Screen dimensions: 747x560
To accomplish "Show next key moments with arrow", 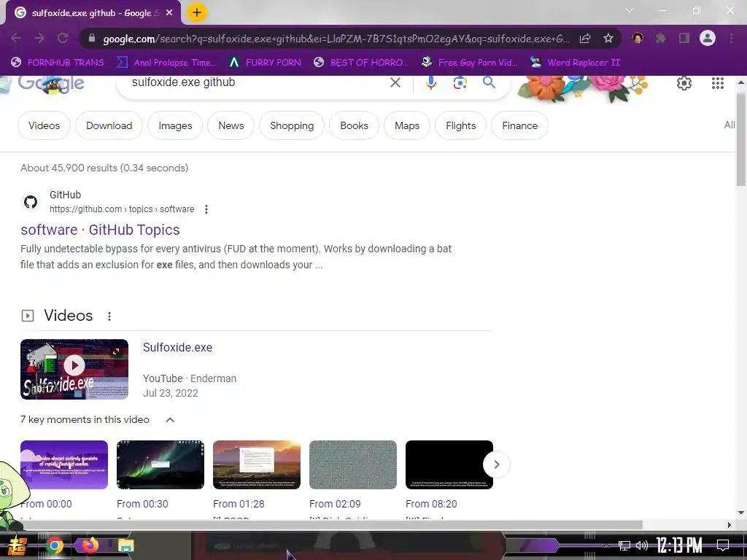I will click(x=496, y=464).
